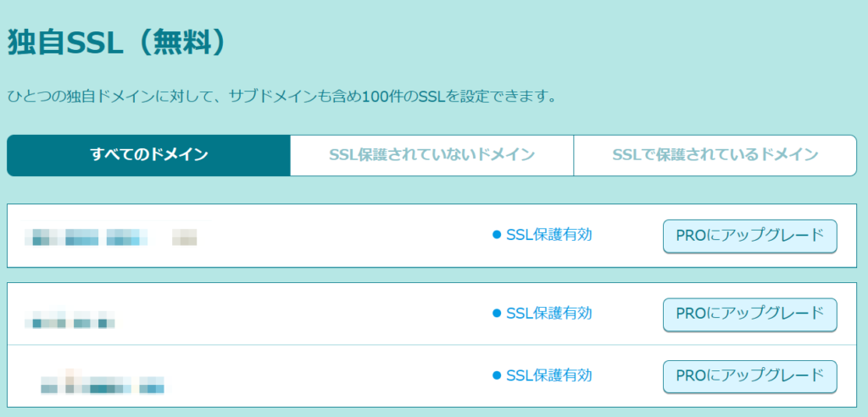
Task: Click the blue status dot in the third domain row
Action: click(498, 375)
